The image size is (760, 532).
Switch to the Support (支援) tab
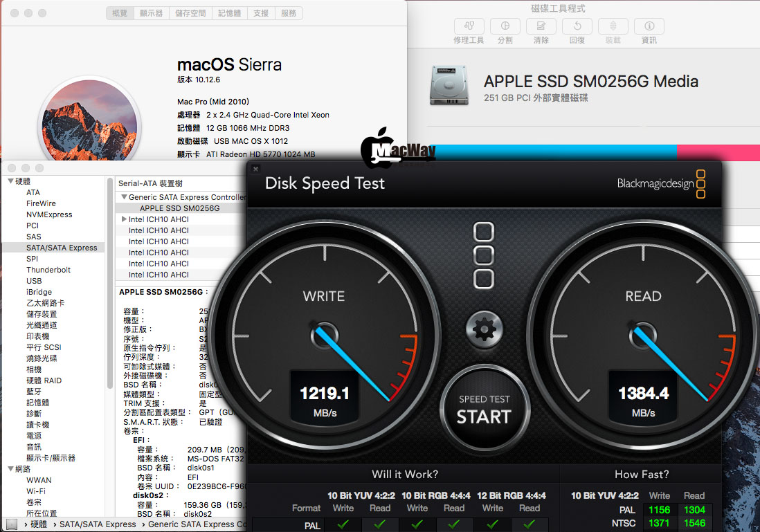261,13
